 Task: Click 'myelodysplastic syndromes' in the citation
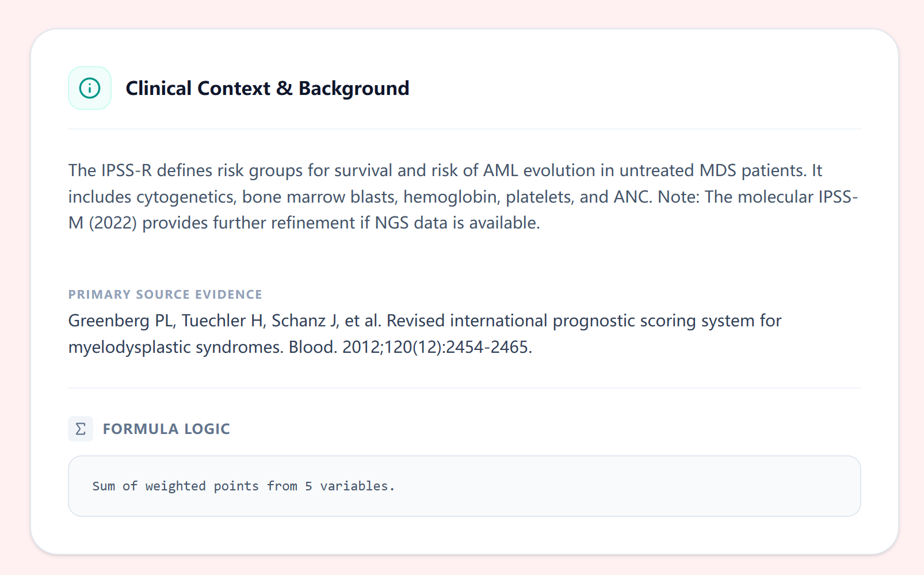tap(175, 347)
